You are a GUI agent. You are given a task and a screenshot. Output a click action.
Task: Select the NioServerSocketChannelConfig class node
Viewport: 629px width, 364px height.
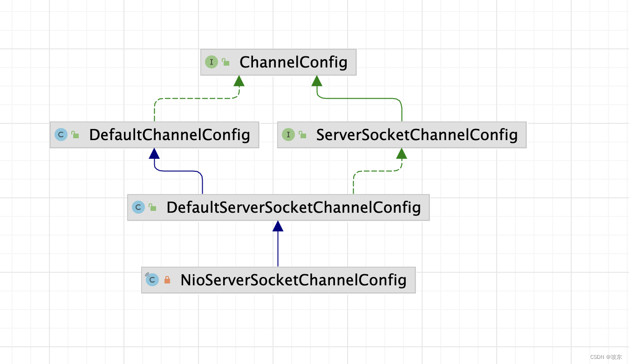[x=278, y=280]
